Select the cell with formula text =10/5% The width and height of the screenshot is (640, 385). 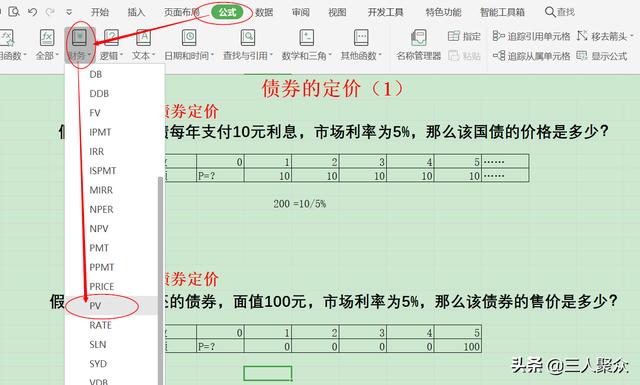tap(309, 204)
